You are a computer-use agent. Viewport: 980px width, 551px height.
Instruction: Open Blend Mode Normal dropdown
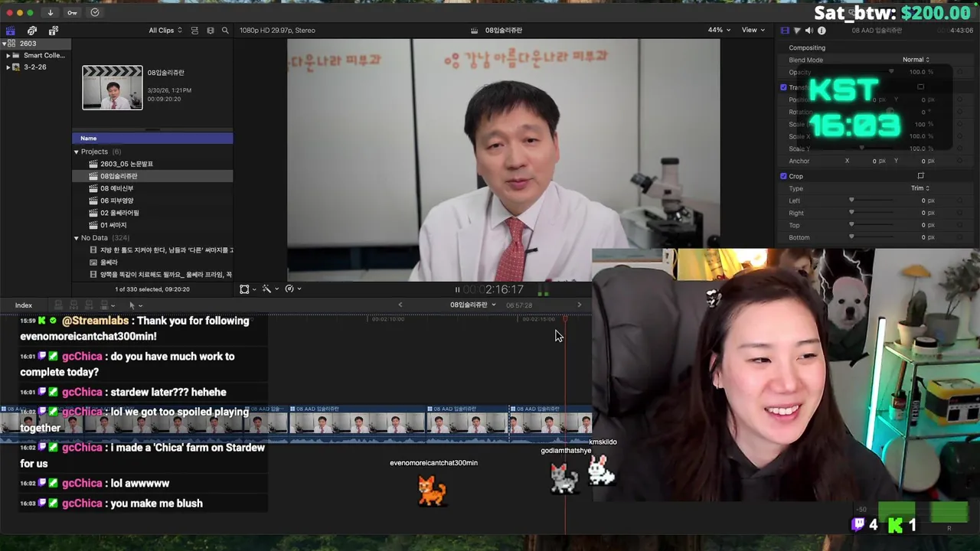point(916,60)
